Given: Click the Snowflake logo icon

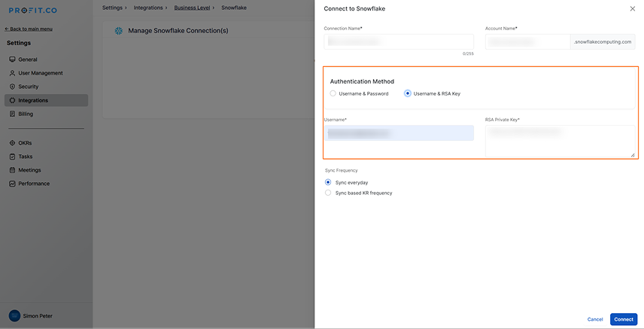Looking at the screenshot, I should (x=119, y=31).
